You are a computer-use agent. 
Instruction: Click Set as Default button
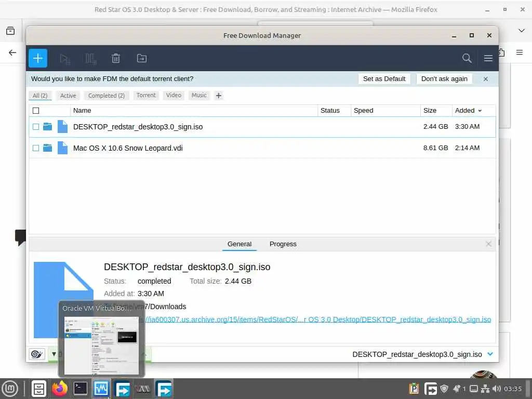pos(384,79)
